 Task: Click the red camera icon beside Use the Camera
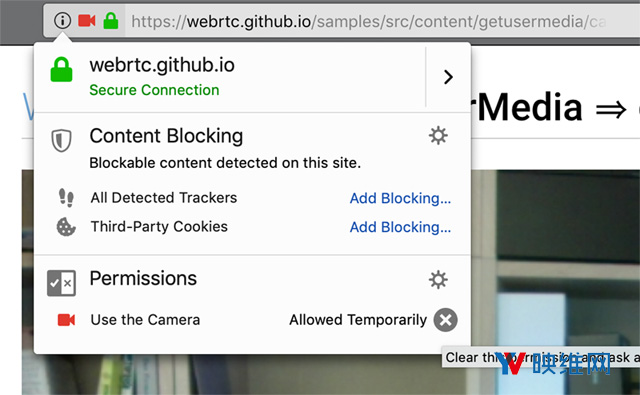coord(66,320)
